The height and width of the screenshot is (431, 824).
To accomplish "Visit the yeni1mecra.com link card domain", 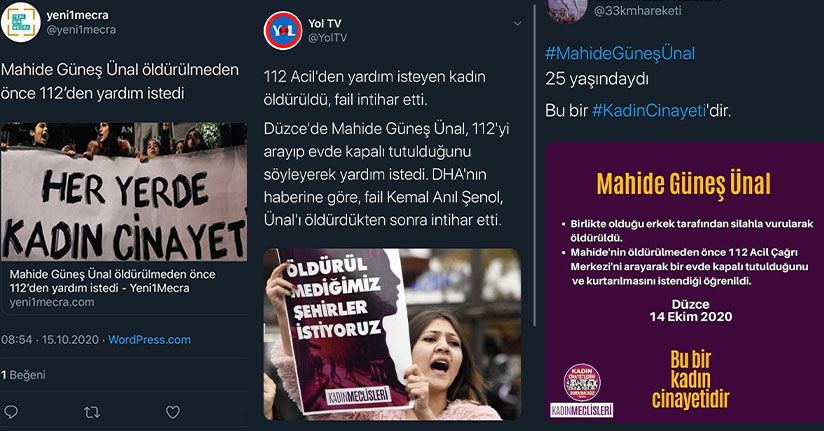I will [x=52, y=303].
